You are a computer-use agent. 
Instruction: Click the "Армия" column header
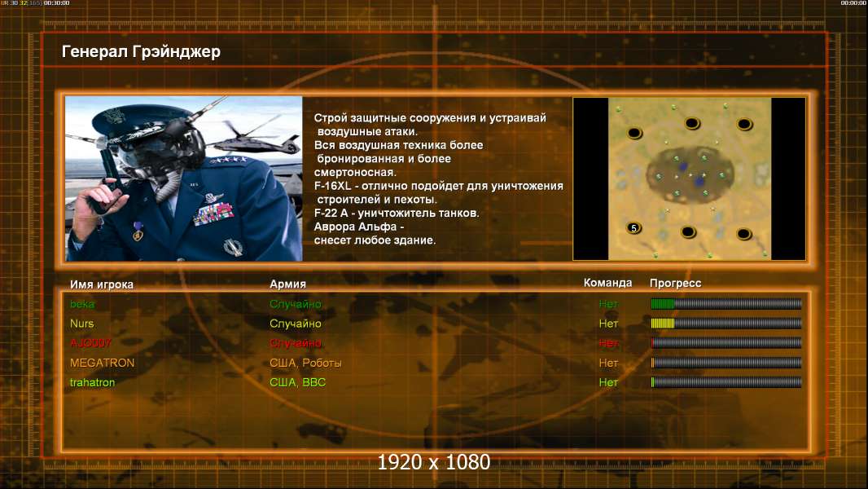pos(288,284)
